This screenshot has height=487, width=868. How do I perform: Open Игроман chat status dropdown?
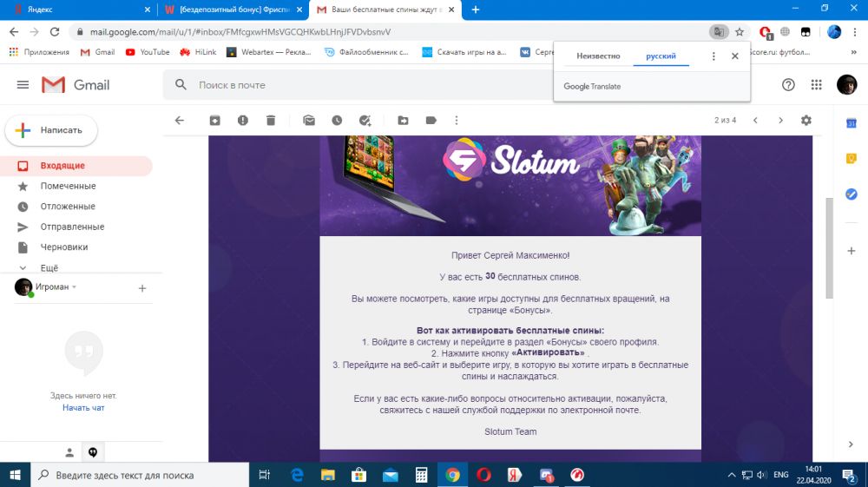56,286
